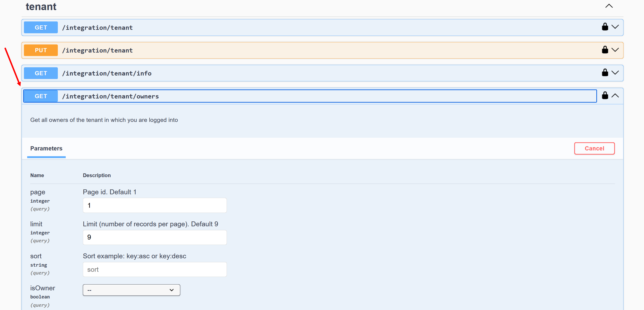
Task: Click /integration/tenant/owners path text
Action: click(x=110, y=96)
